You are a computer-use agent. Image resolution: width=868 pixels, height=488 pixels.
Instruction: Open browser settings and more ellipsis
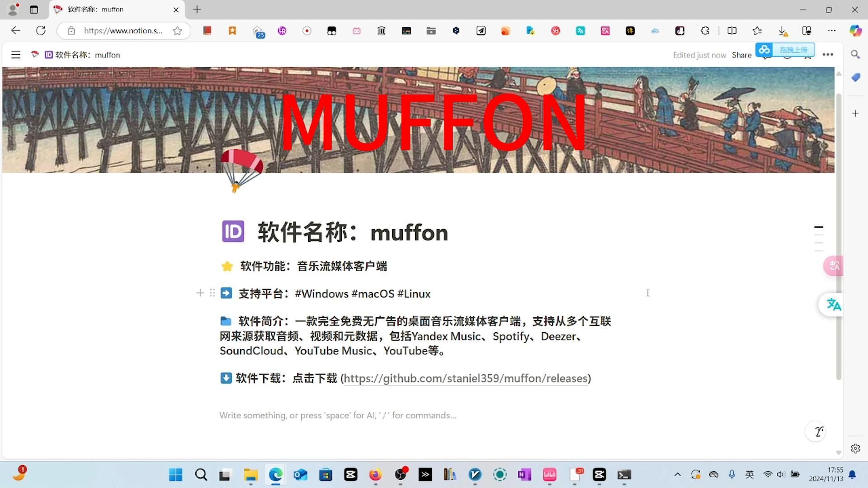832,31
